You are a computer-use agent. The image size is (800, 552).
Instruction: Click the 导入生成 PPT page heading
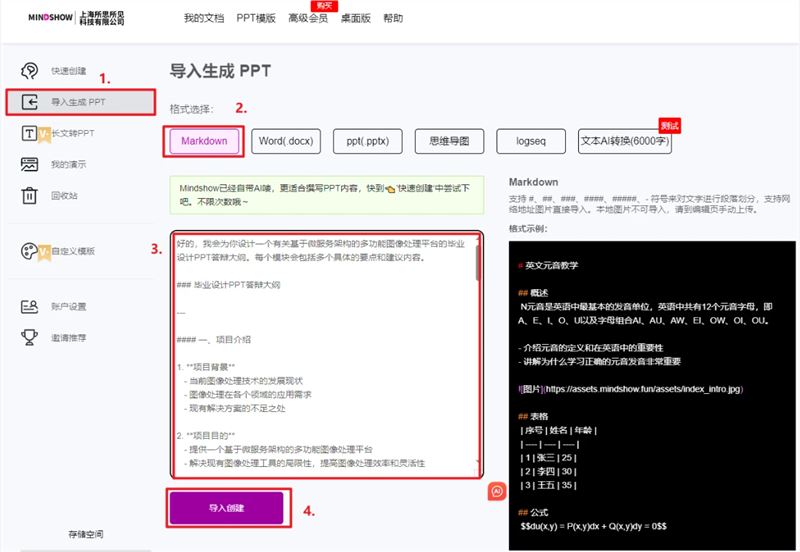click(220, 71)
